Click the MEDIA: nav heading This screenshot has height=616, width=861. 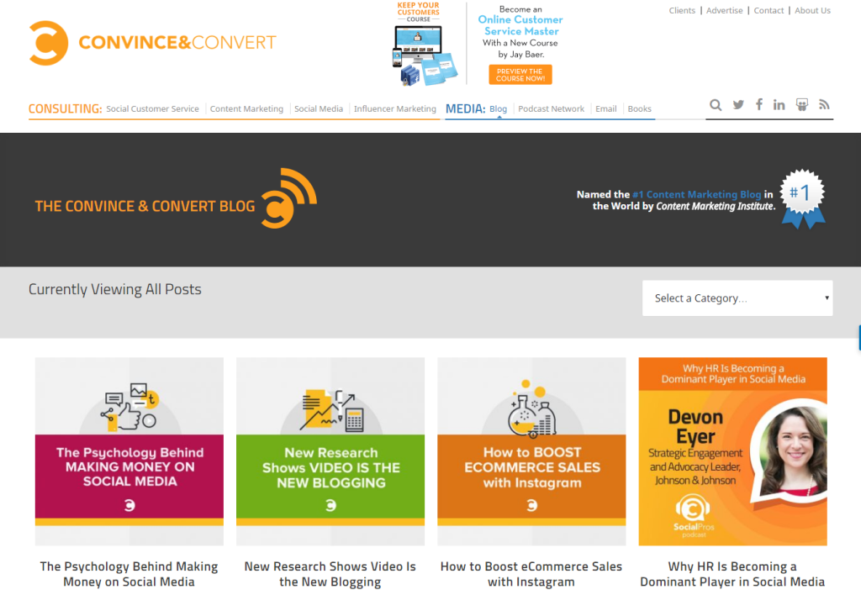click(x=465, y=108)
